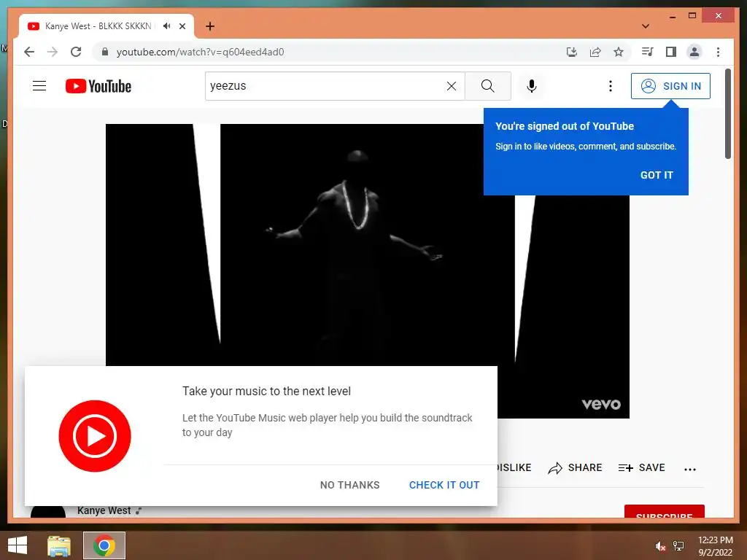Viewport: 747px width, 560px height.
Task: Open the Windows Start menu
Action: (18, 545)
